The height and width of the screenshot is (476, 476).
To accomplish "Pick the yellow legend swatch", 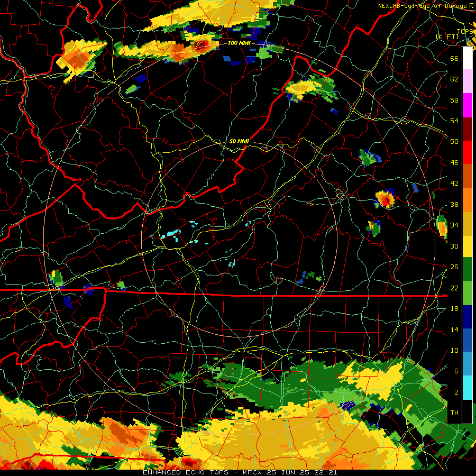I will pos(467,246).
